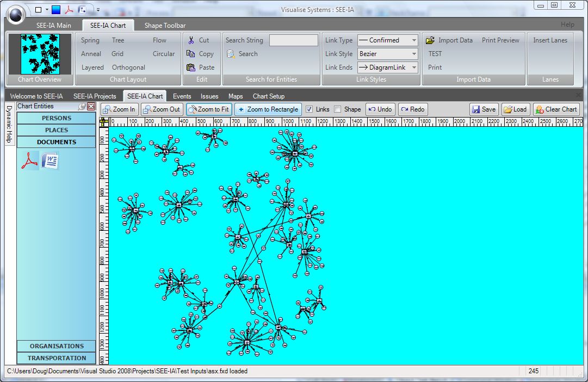Click the Adobe PDF document entity icon
Viewport: 588px width, 382px height.
click(29, 161)
